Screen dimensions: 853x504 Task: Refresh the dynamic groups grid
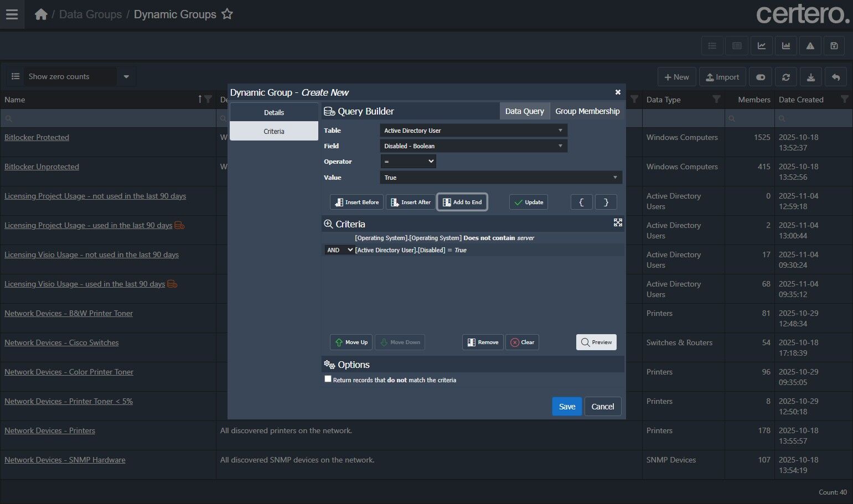pyautogui.click(x=786, y=77)
